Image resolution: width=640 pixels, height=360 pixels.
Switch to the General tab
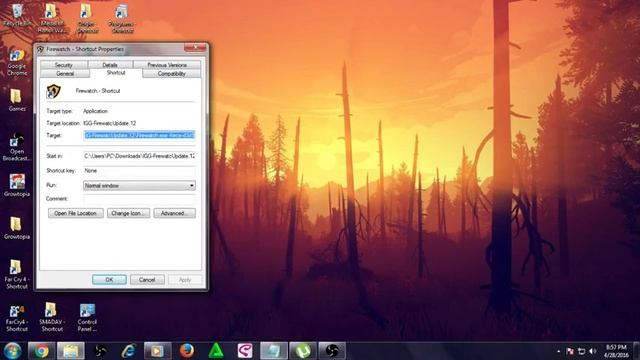pyautogui.click(x=65, y=73)
